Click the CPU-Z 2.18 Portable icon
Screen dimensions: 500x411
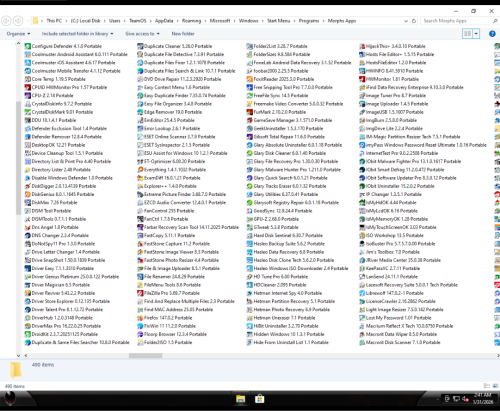[28, 95]
